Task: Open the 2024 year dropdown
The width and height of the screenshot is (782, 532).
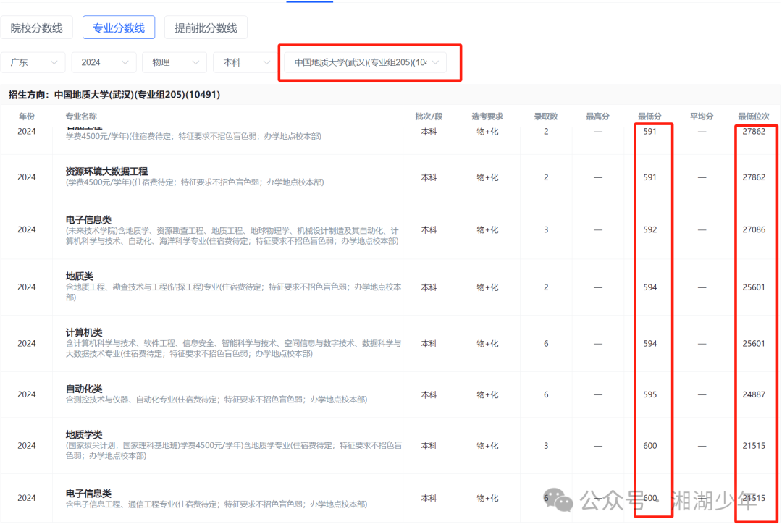Action: (104, 62)
